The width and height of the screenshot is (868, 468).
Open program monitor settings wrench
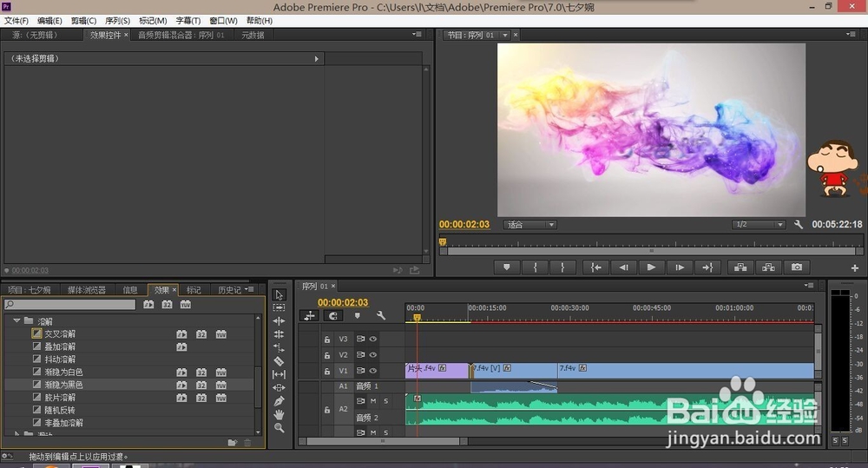(x=799, y=224)
